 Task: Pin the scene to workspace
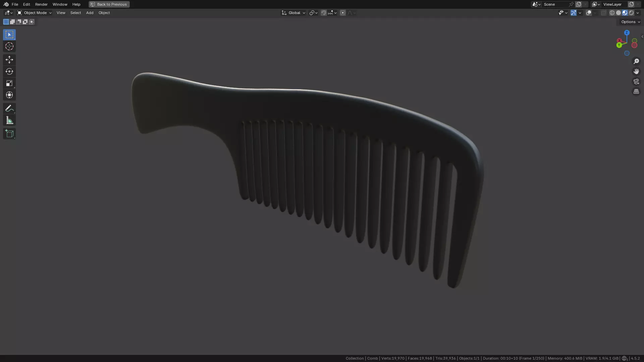point(571,4)
